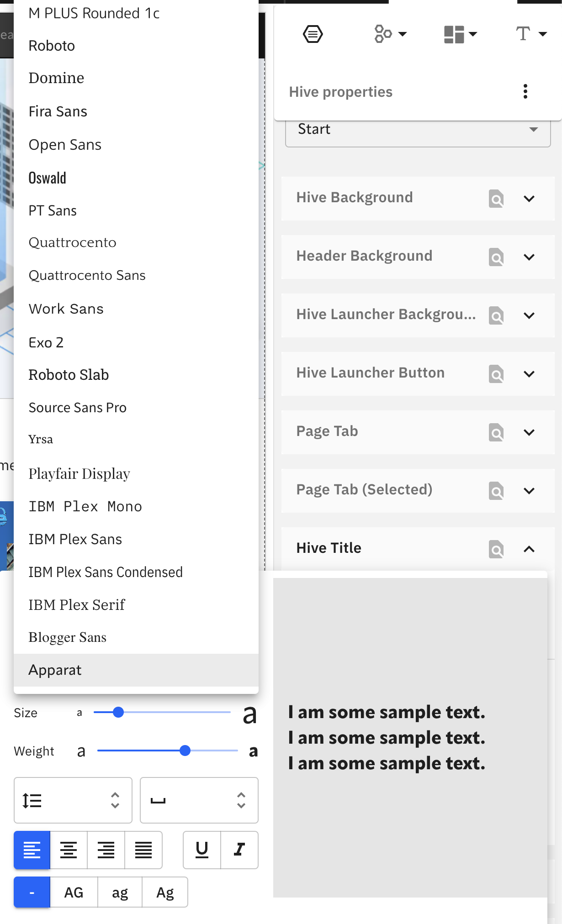Open the hive hexagon icon in the top toolbar
This screenshot has width=562, height=924.
[313, 34]
